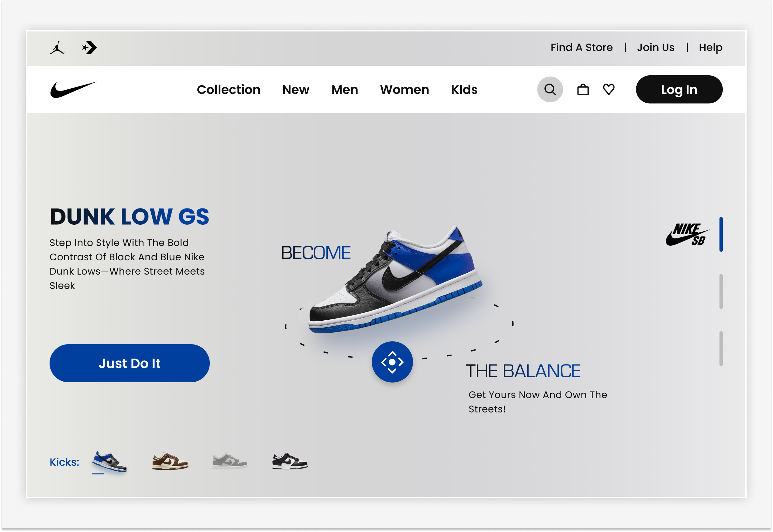Click the Converse brand icon
773x532 pixels.
[x=89, y=47]
